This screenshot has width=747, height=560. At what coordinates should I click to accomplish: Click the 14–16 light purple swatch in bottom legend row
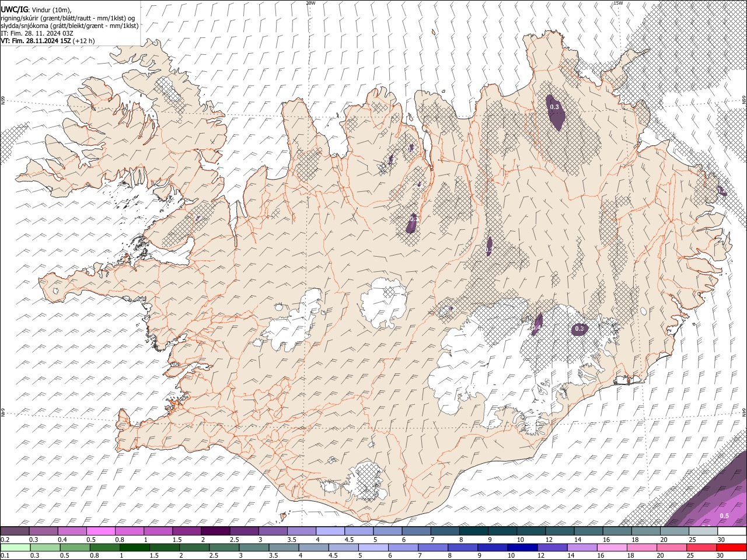tap(582, 547)
